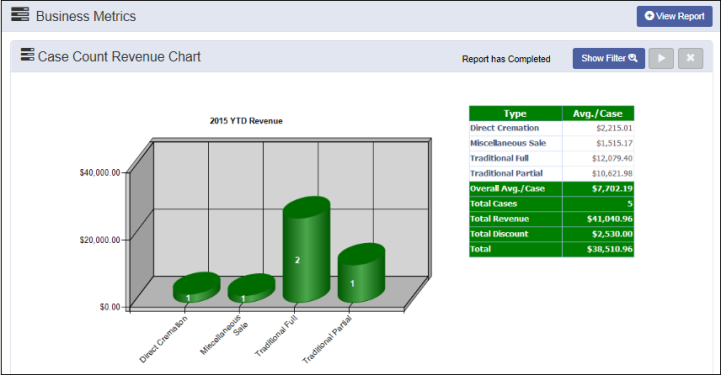Select the Traditional Full table row label
Image resolution: width=721 pixels, height=375 pixels.
tap(499, 159)
